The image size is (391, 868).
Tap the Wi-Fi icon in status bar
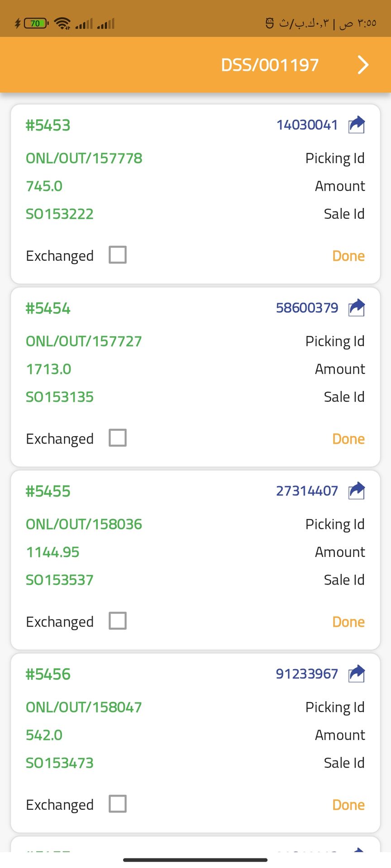pos(62,23)
